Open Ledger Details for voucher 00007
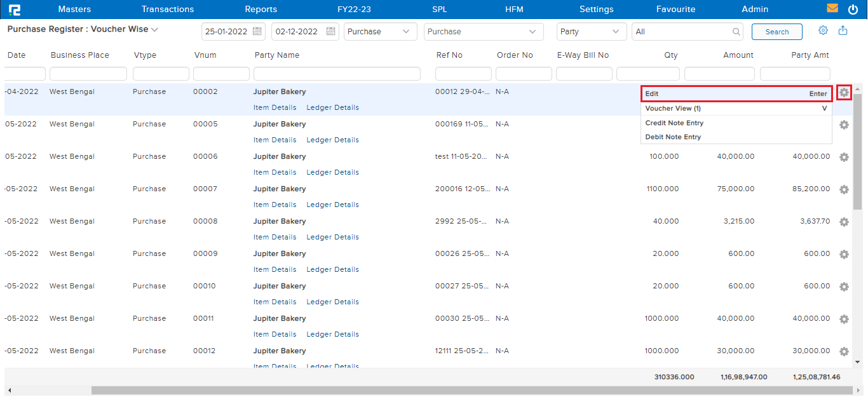868x397 pixels. (332, 205)
